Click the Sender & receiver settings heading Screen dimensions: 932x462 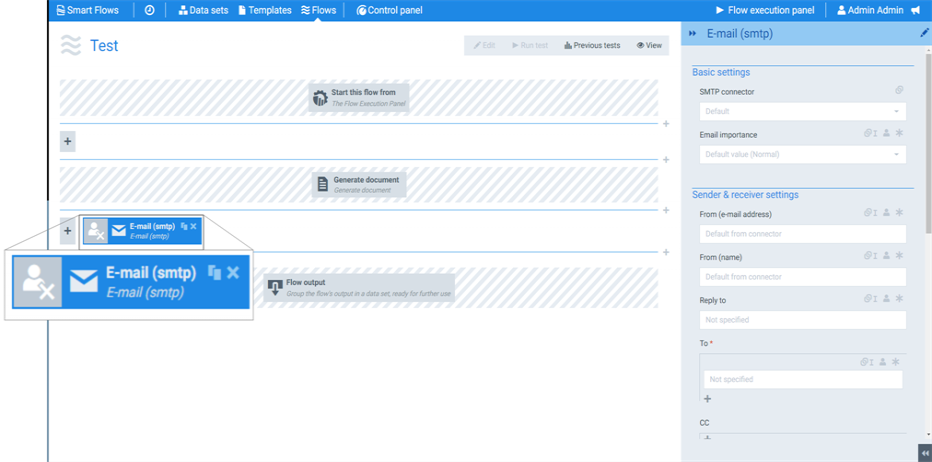coord(745,194)
